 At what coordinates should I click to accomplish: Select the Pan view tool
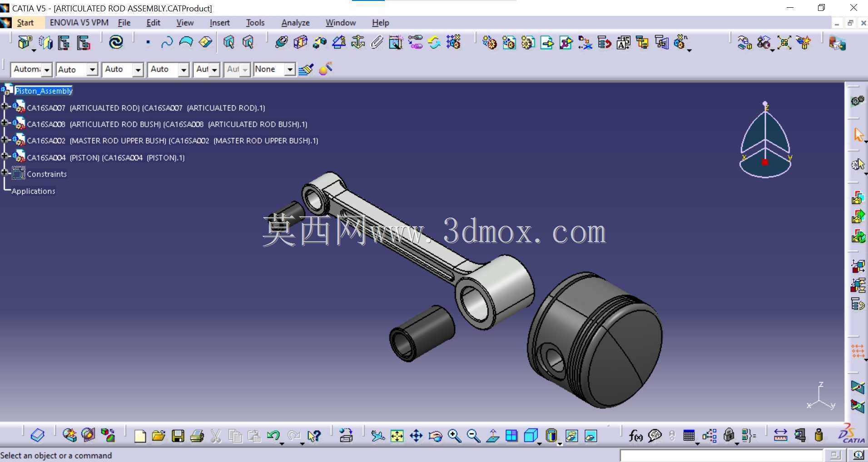click(416, 436)
